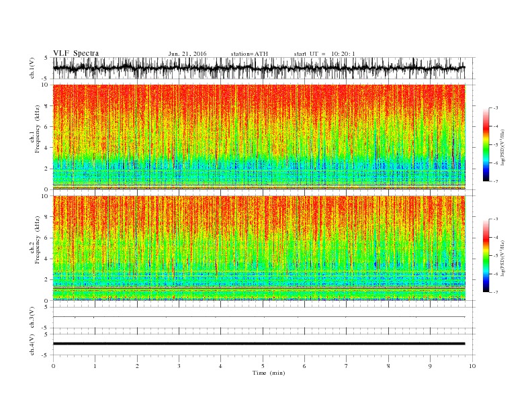Image resolution: width=532 pixels, height=411 pixels.
Task: Click the '4' kHz tick on ch.1 axis
Action: click(x=47, y=148)
